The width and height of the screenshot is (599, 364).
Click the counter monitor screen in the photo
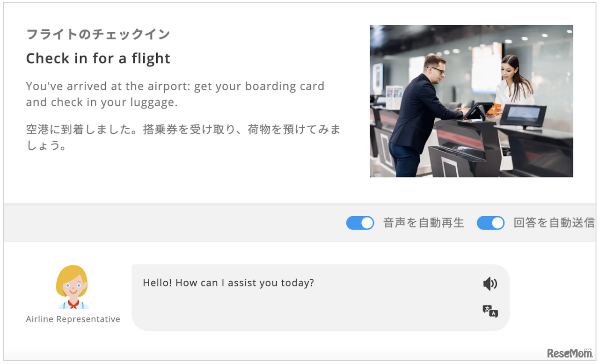point(522,115)
